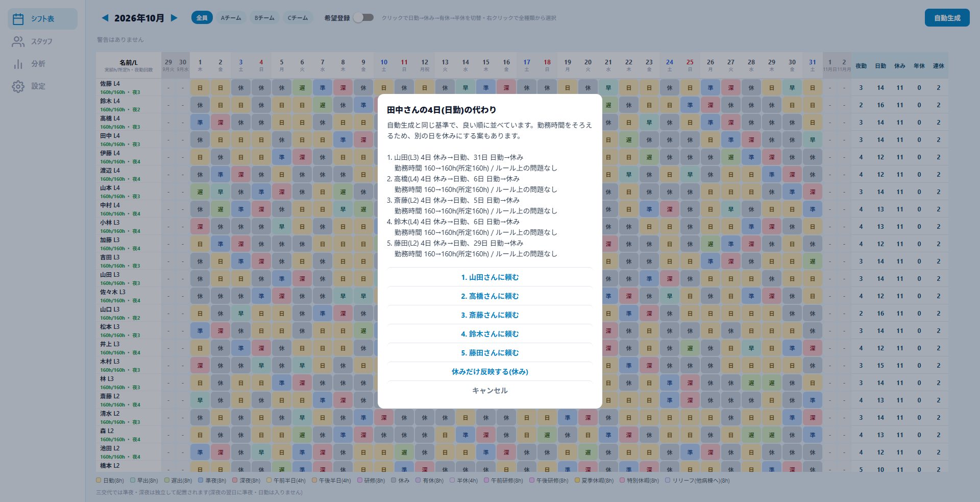Open the シフト表 calendar icon in sidebar
This screenshot has width=980, height=502.
click(x=18, y=19)
